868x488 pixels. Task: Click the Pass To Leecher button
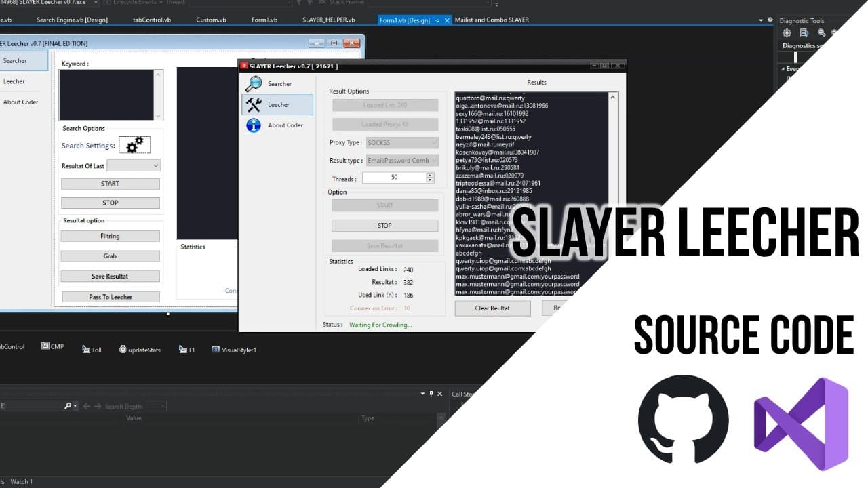(111, 297)
